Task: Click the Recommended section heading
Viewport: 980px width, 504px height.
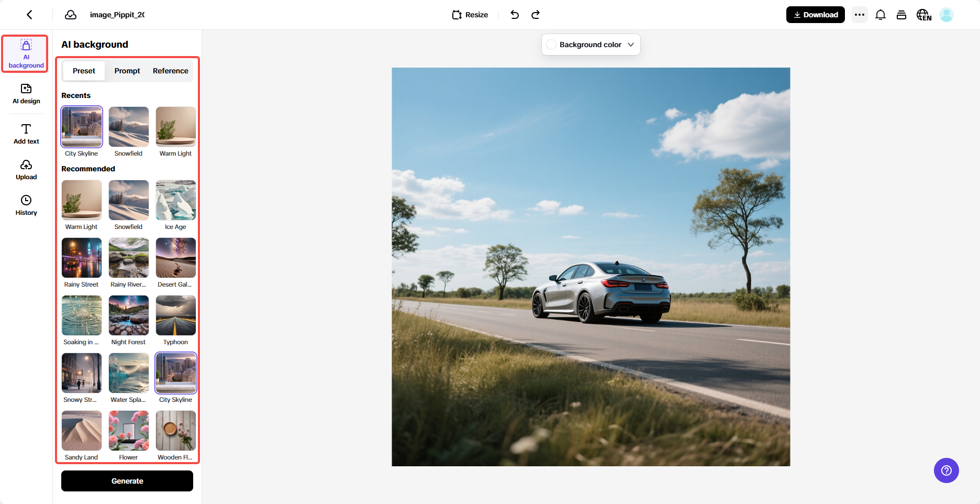Action: tap(88, 169)
